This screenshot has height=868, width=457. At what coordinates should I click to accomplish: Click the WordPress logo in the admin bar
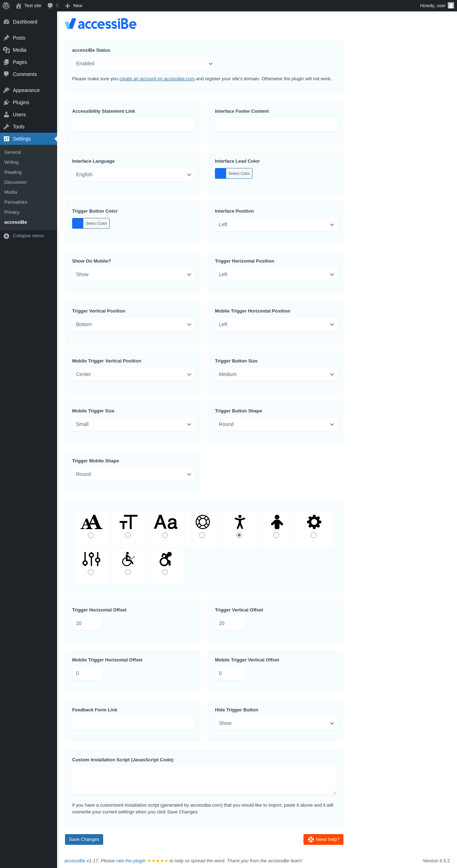tap(6, 6)
